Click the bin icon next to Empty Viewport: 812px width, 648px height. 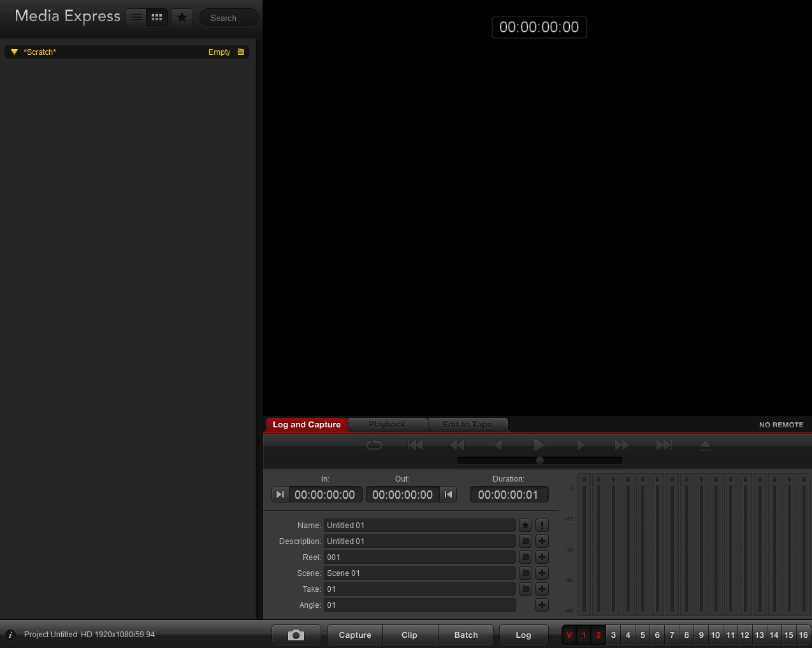pyautogui.click(x=241, y=52)
